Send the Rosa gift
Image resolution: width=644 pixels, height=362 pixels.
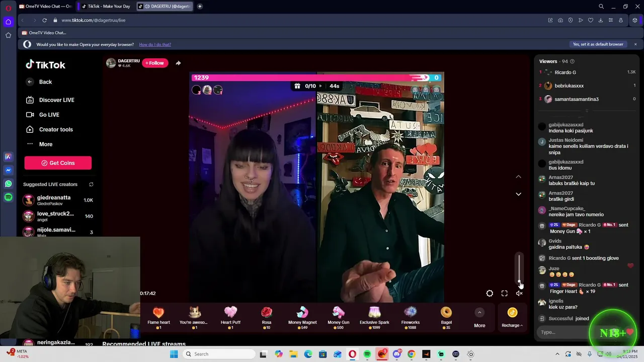pyautogui.click(x=267, y=318)
